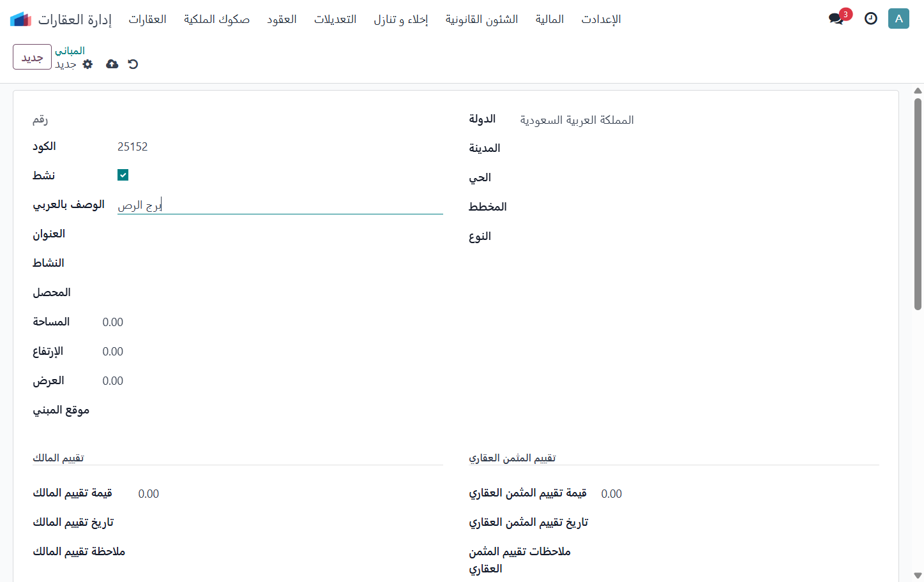Image resolution: width=924 pixels, height=582 pixels.
Task: Click the scrollbar down arrow
Action: [918, 576]
